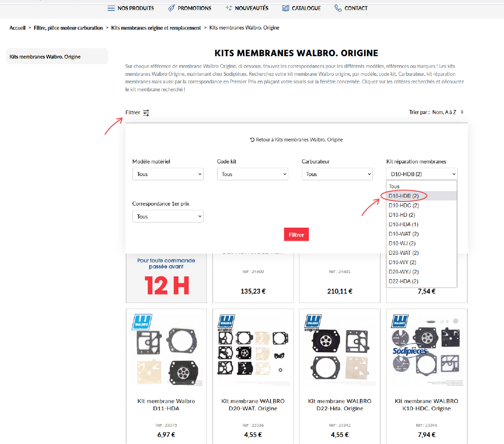Click the Catalogue book icon
This screenshot has height=444, width=504.
pyautogui.click(x=285, y=8)
